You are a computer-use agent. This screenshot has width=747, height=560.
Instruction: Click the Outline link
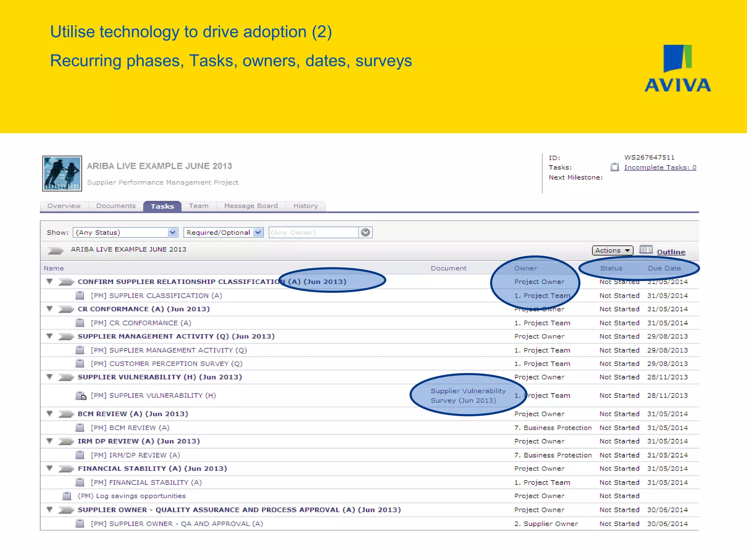click(671, 252)
